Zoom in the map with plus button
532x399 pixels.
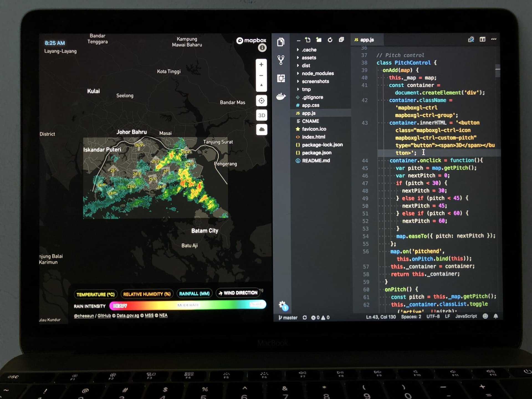[261, 65]
